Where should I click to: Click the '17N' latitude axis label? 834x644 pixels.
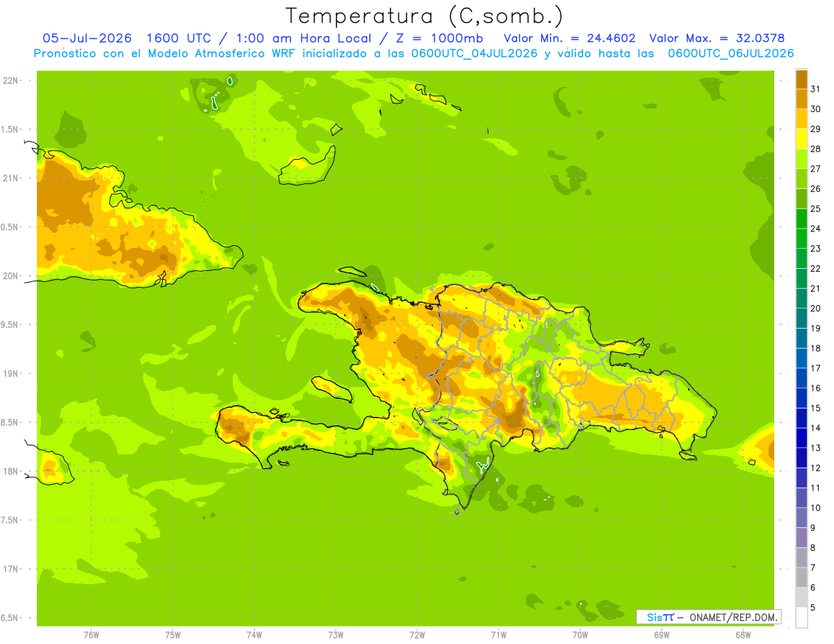[11, 569]
